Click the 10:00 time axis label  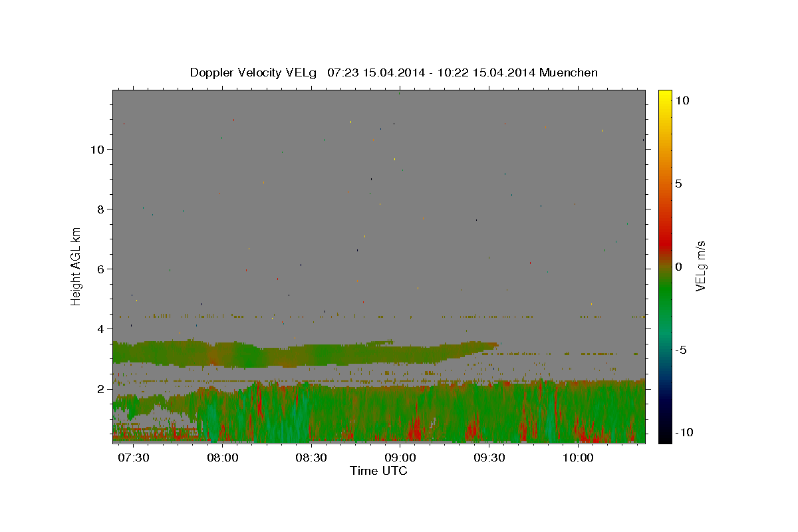578,458
